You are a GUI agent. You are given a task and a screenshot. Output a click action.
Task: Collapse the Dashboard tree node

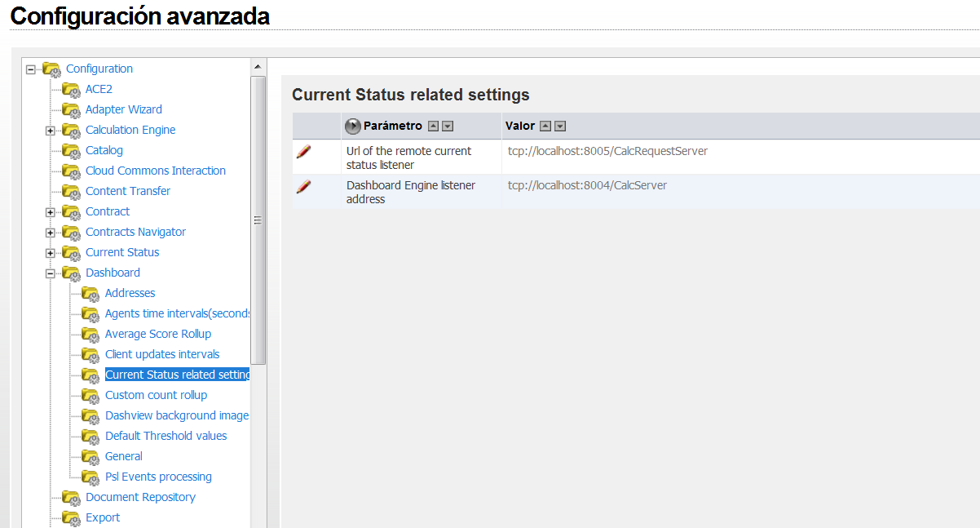51,273
